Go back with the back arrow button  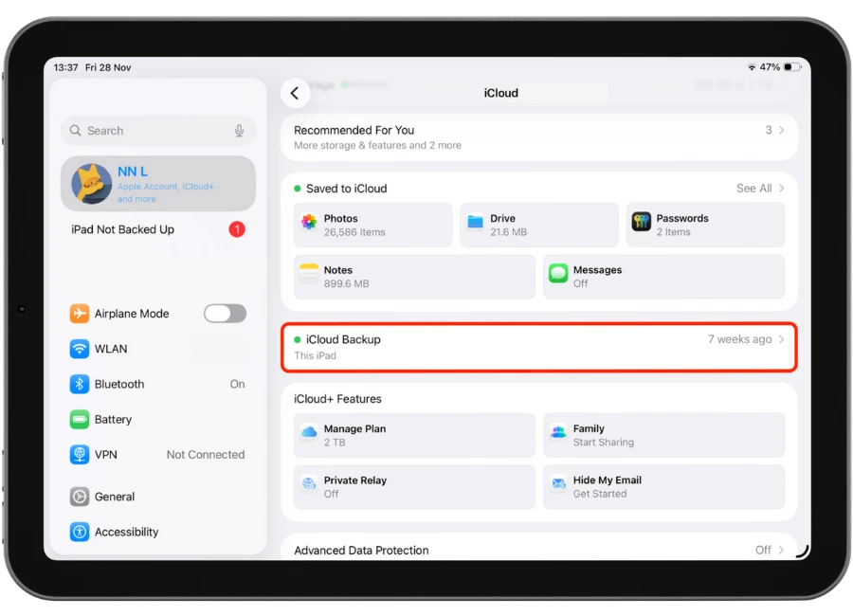tap(295, 93)
